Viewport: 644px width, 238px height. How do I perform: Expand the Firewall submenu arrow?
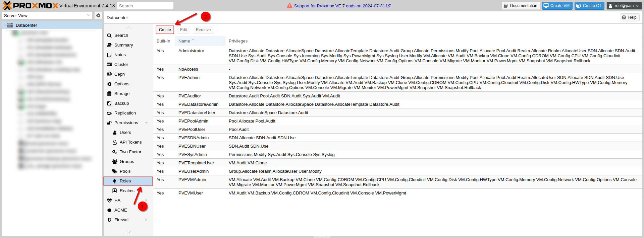147,220
